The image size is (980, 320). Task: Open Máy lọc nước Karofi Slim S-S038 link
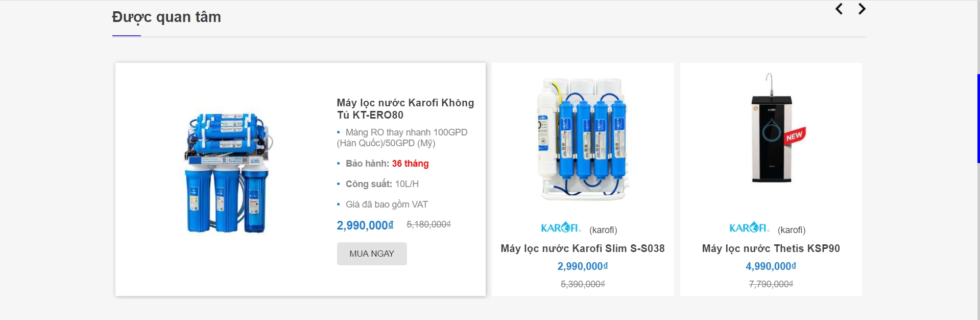583,248
